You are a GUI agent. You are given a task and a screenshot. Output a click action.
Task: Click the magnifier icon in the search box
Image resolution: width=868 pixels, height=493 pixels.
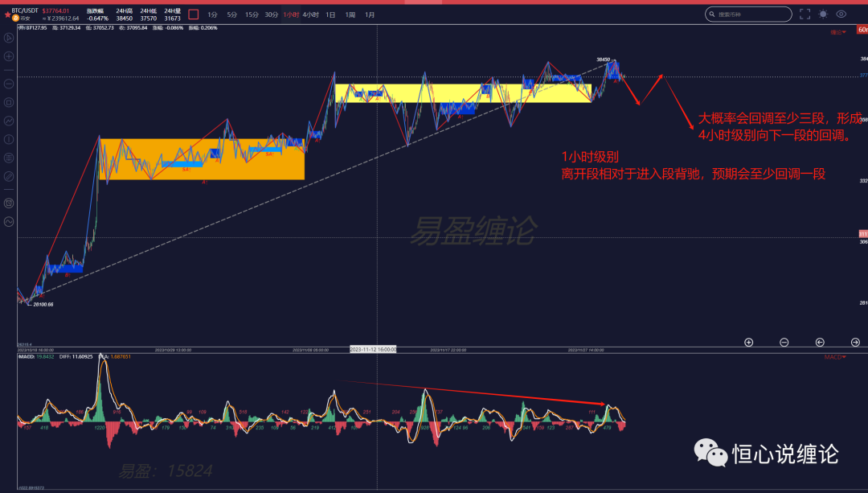pyautogui.click(x=712, y=14)
